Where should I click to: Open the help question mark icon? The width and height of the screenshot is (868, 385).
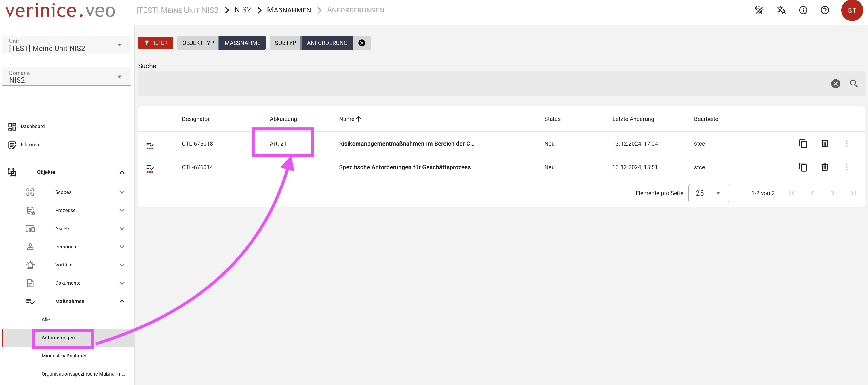(825, 10)
